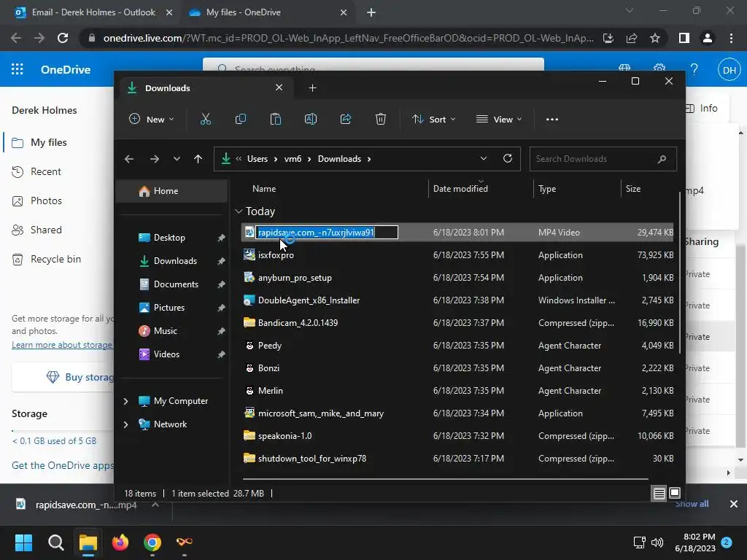The width and height of the screenshot is (747, 560).
Task: Click the Copy icon in Explorer toolbar
Action: tap(241, 119)
